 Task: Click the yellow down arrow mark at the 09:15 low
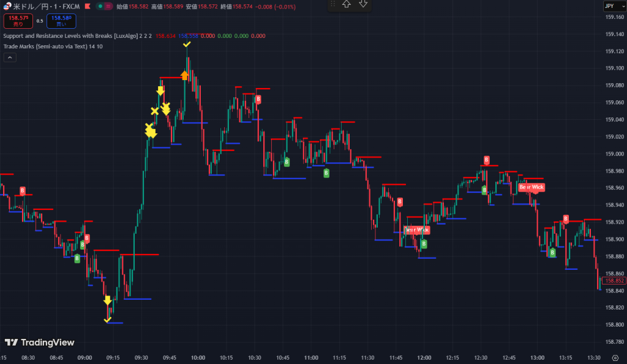click(107, 300)
